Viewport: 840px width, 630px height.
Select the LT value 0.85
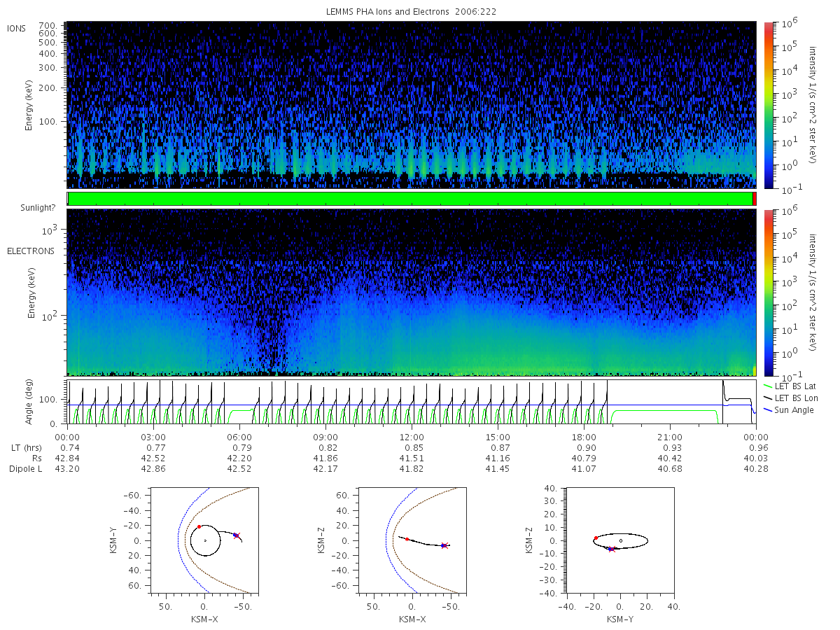413,447
